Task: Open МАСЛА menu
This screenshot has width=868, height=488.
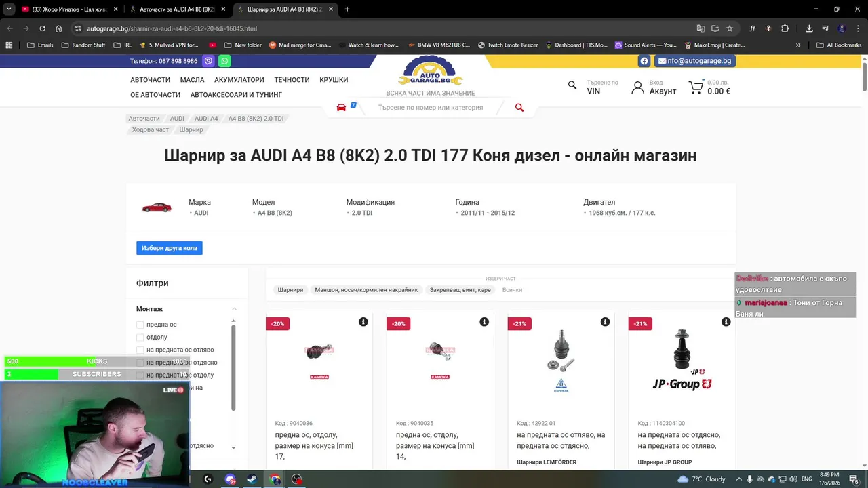Action: pyautogui.click(x=193, y=80)
